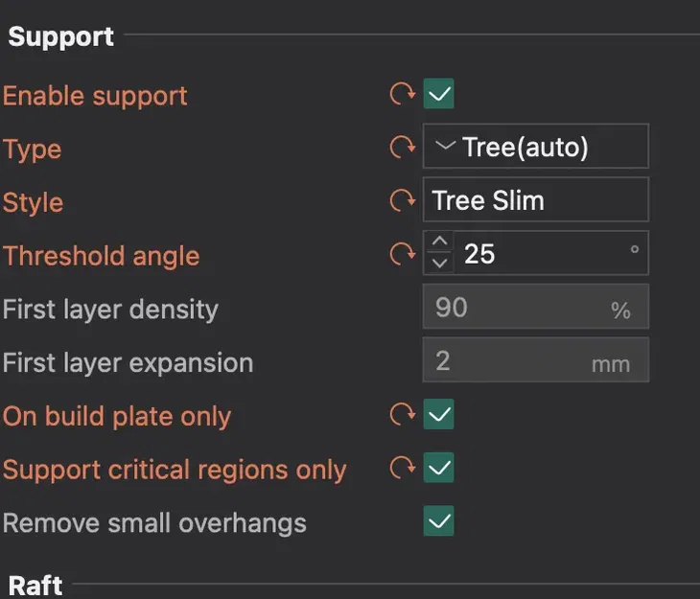Reset the Enable support setting
This screenshot has height=599, width=700.
400,95
